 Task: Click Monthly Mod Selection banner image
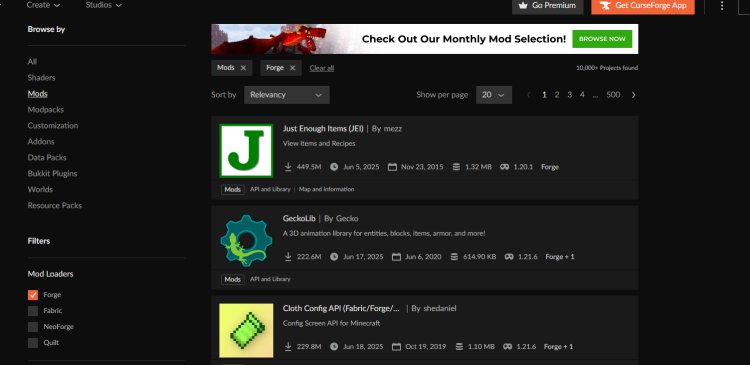coord(425,39)
